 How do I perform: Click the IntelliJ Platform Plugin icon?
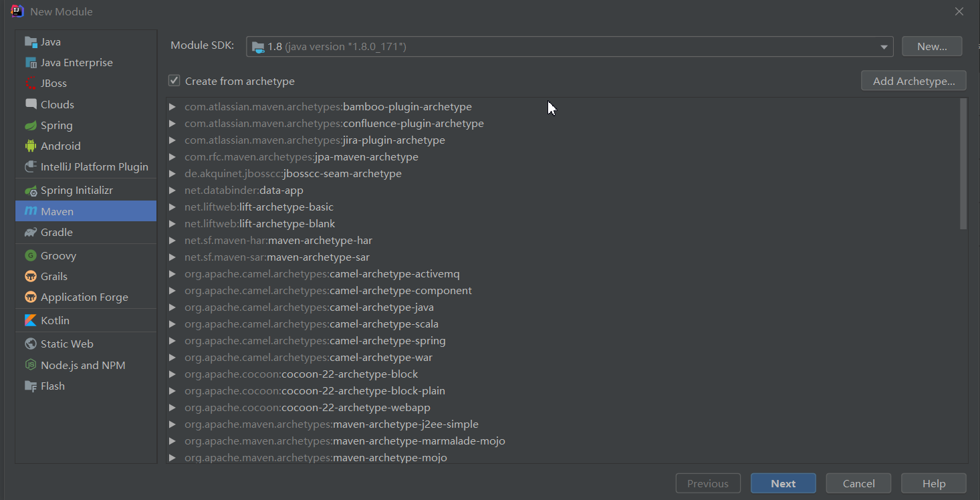[x=31, y=167]
